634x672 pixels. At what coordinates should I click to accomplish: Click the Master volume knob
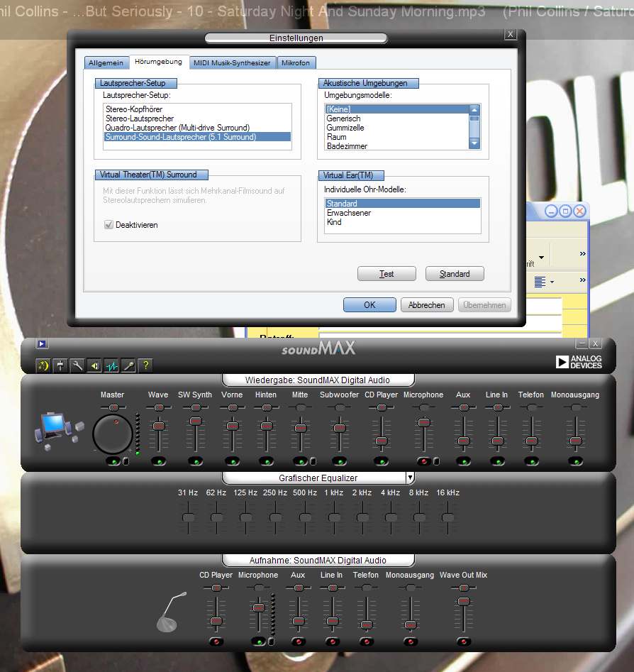(113, 434)
